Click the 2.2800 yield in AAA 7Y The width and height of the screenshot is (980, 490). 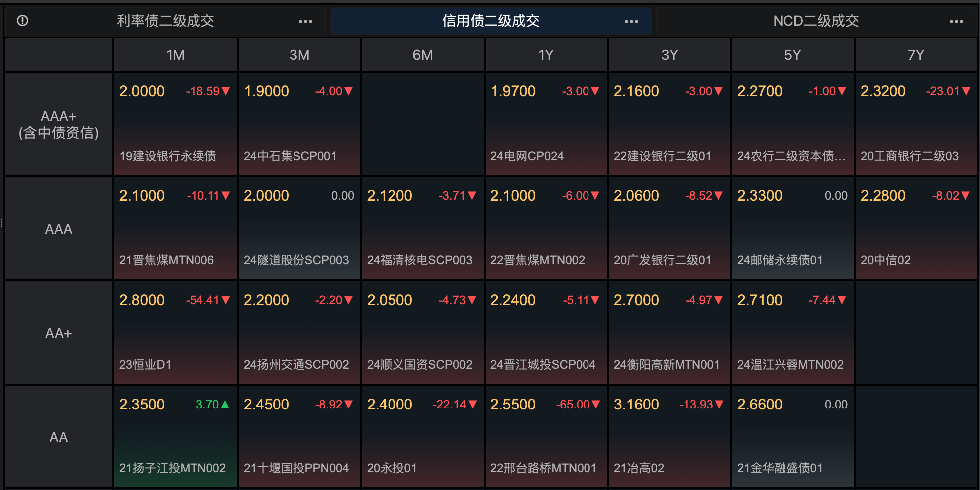tap(883, 196)
